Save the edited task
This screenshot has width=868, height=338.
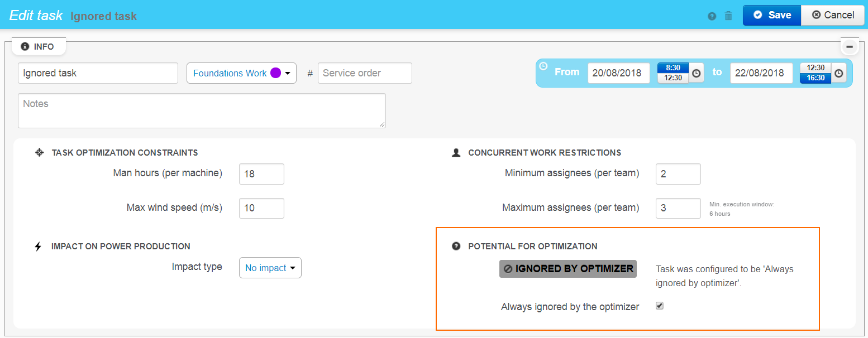pyautogui.click(x=771, y=15)
